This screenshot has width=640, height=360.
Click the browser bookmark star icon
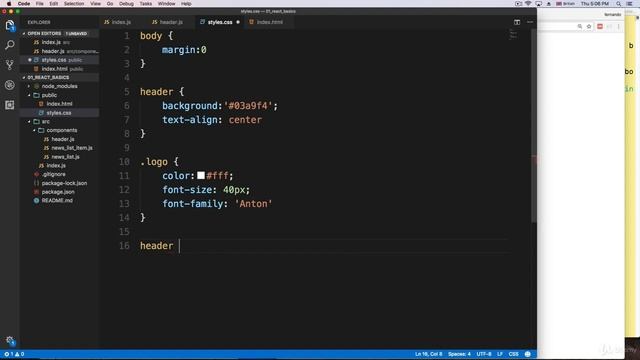[x=589, y=27]
